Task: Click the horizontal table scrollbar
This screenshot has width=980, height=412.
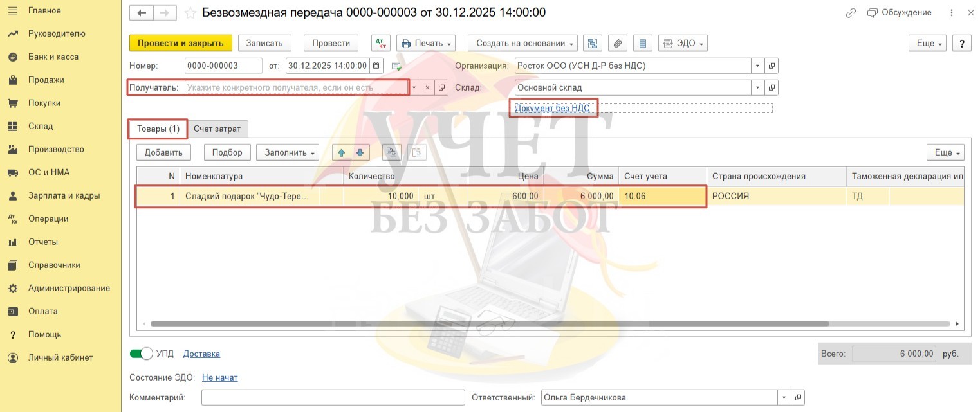Action: click(x=489, y=324)
